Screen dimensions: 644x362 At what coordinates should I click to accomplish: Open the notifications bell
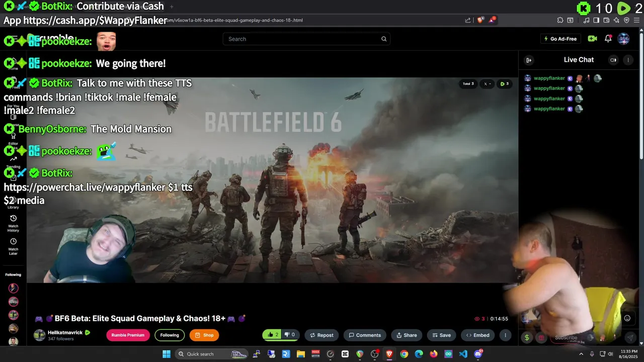click(608, 39)
